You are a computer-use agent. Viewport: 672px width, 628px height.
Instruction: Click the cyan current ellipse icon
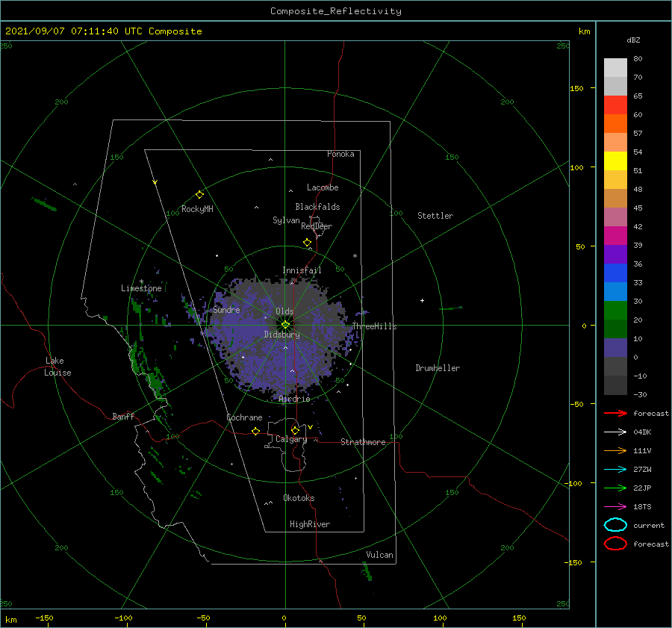pyautogui.click(x=615, y=525)
